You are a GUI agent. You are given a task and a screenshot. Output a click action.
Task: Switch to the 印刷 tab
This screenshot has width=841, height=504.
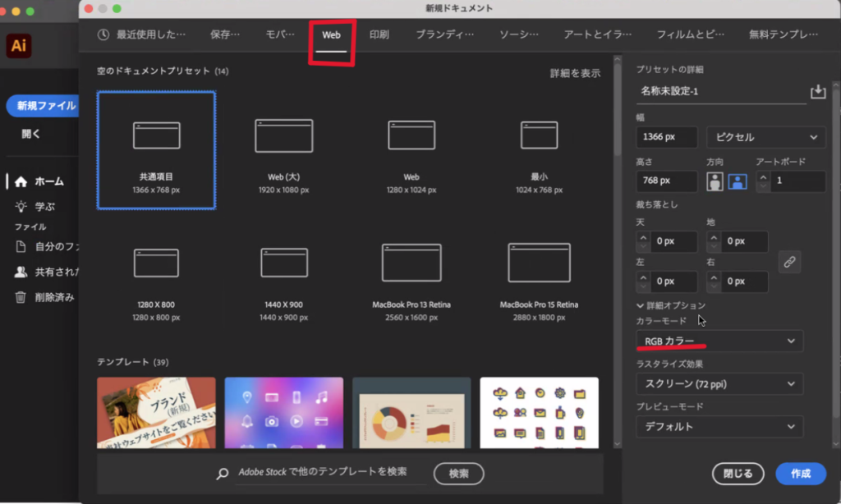(379, 34)
